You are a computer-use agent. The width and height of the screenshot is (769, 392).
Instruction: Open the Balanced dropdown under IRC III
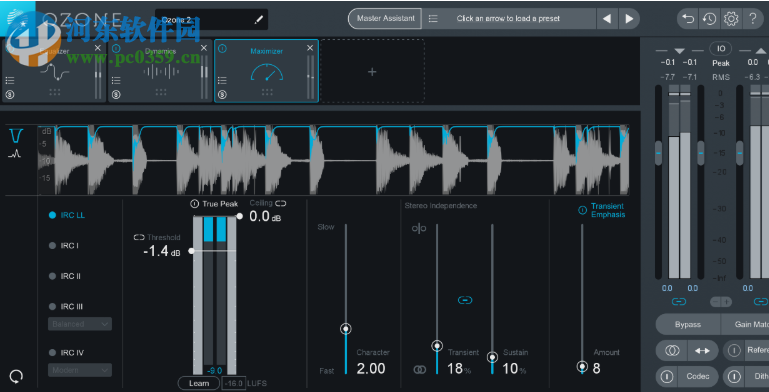[80, 324]
